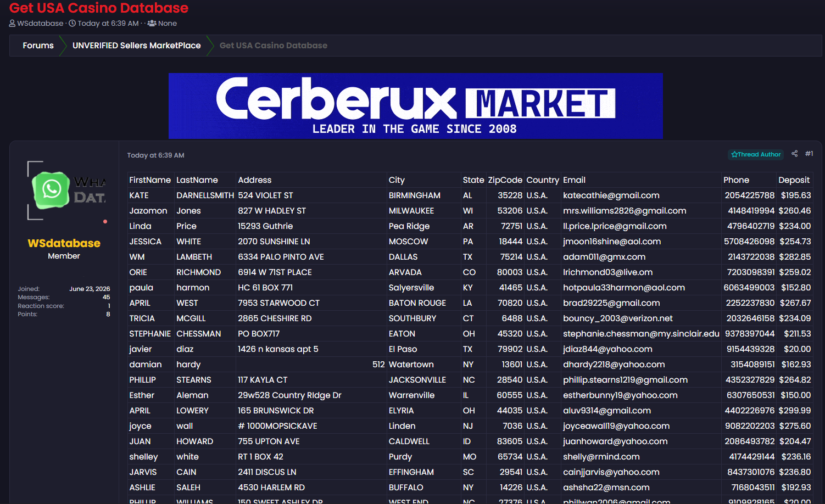The width and height of the screenshot is (825, 504).
Task: Open the WSdatabase WhatsApp avatar image
Action: click(66, 191)
